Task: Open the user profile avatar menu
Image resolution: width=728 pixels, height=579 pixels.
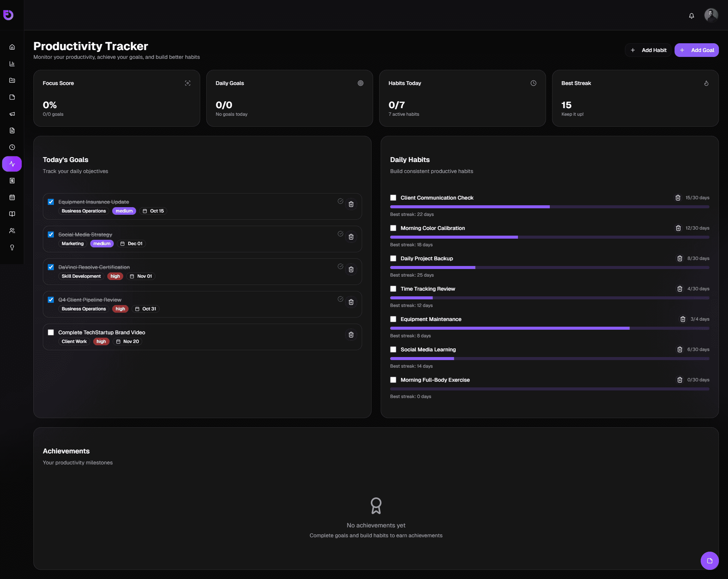Action: 711,15
